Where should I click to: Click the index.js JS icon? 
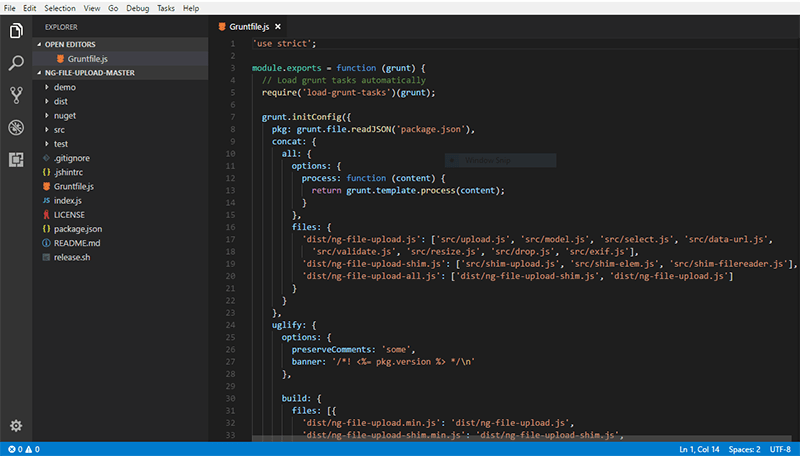click(46, 200)
